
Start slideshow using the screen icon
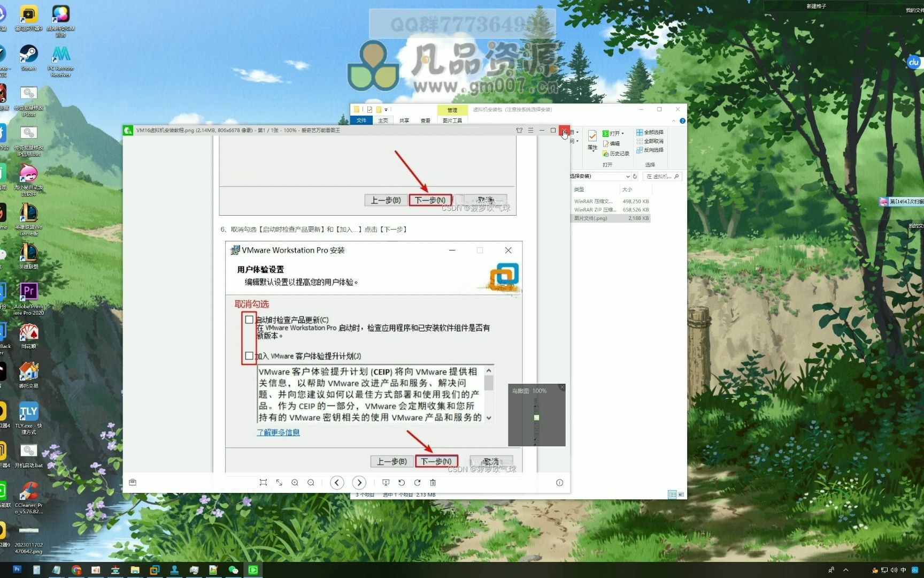click(386, 482)
